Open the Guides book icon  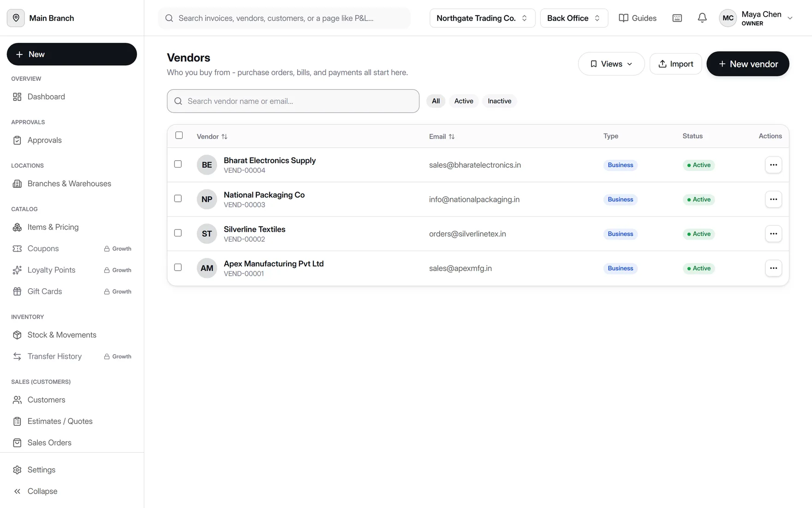[623, 18]
